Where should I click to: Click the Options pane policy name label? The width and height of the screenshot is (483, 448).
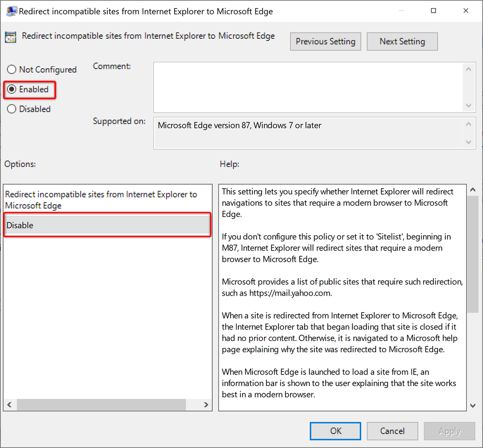coord(101,200)
